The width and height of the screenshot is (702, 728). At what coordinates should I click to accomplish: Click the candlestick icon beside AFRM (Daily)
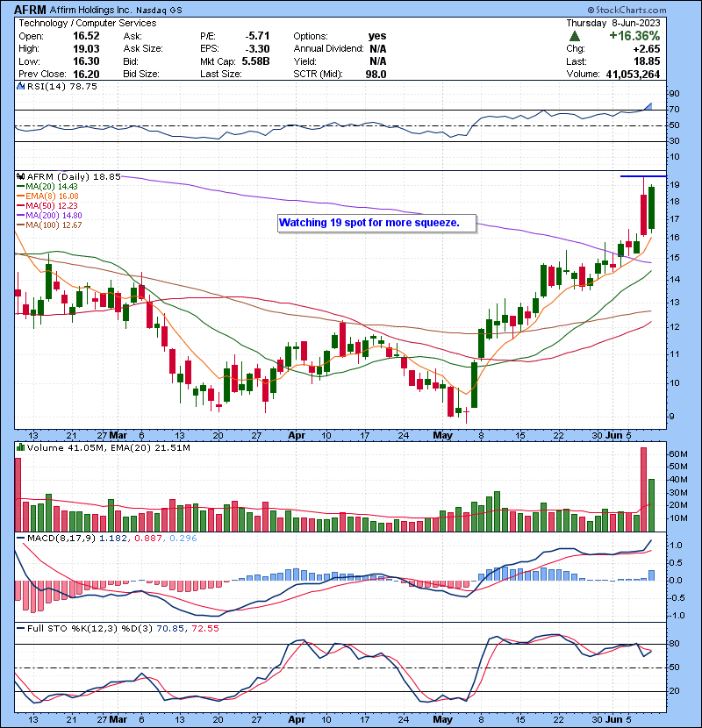click(20, 176)
